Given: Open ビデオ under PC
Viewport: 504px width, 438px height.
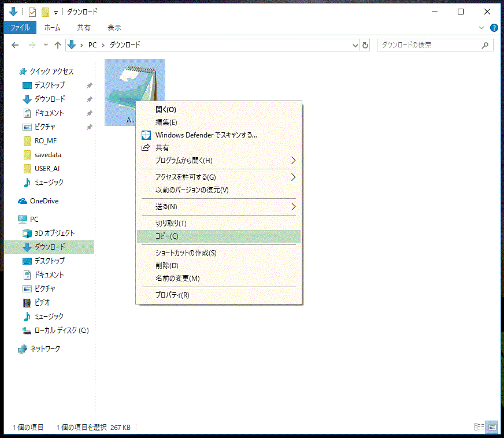Looking at the screenshot, I should [42, 302].
